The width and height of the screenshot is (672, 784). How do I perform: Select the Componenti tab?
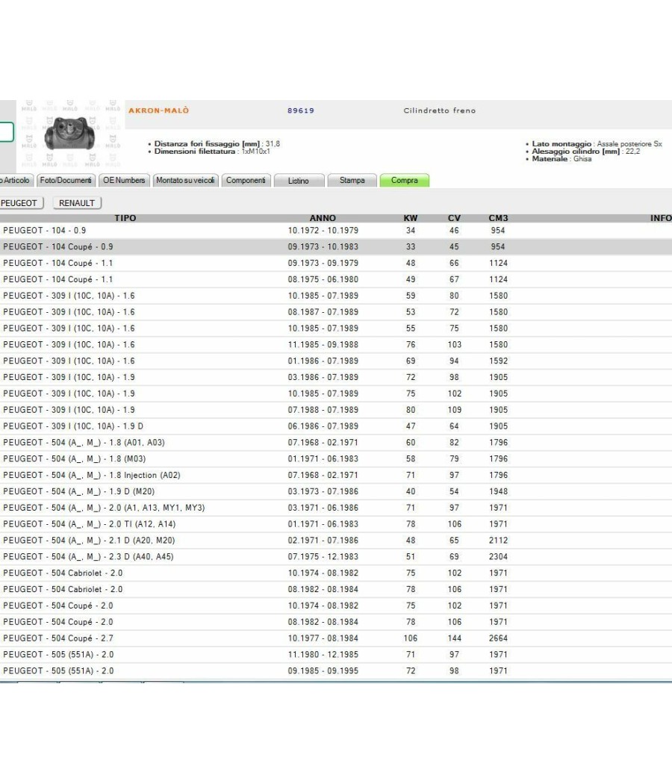point(246,181)
